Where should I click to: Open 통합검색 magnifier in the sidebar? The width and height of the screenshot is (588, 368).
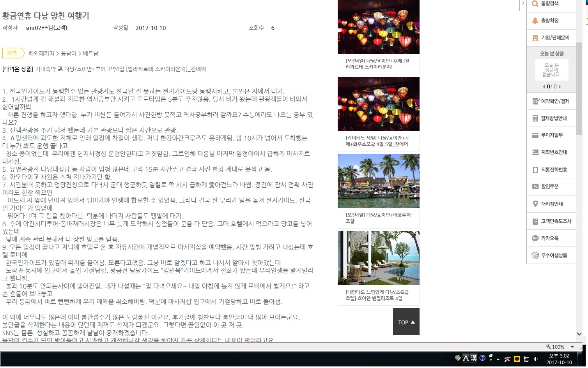coord(535,4)
